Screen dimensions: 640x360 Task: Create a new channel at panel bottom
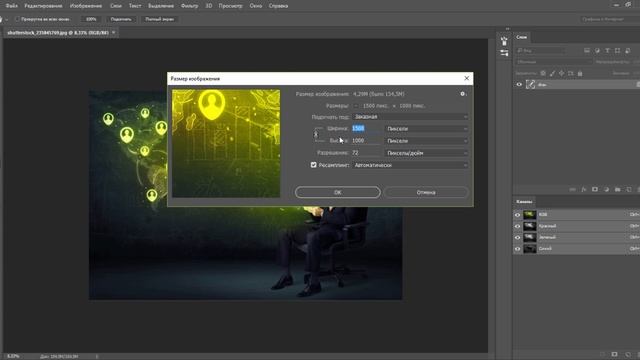(628, 354)
